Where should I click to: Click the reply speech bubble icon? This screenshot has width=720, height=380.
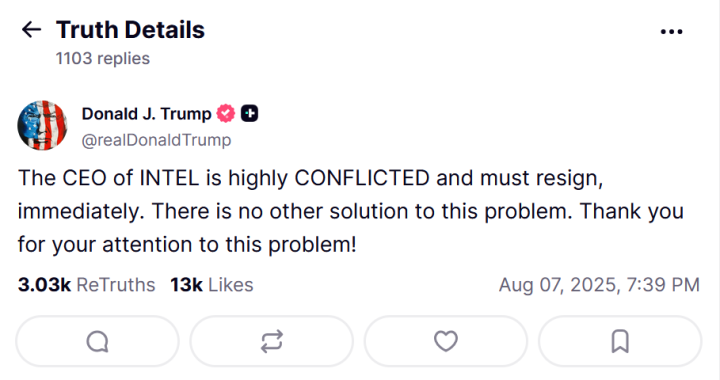[97, 341]
